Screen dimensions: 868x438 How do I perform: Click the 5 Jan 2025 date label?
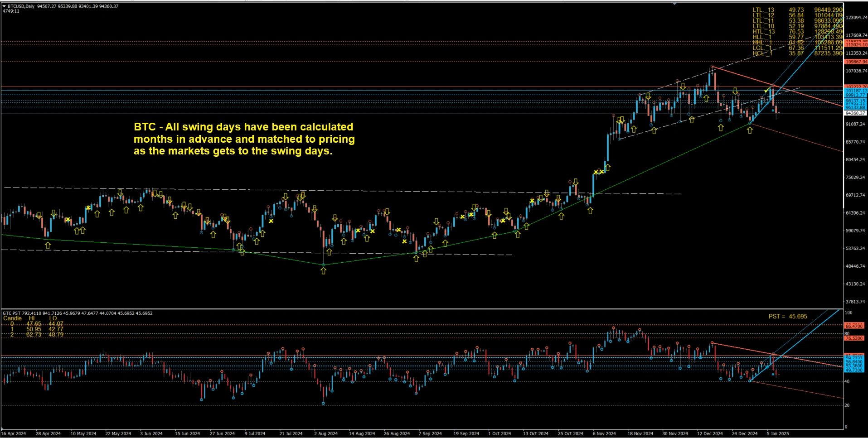pyautogui.click(x=778, y=433)
